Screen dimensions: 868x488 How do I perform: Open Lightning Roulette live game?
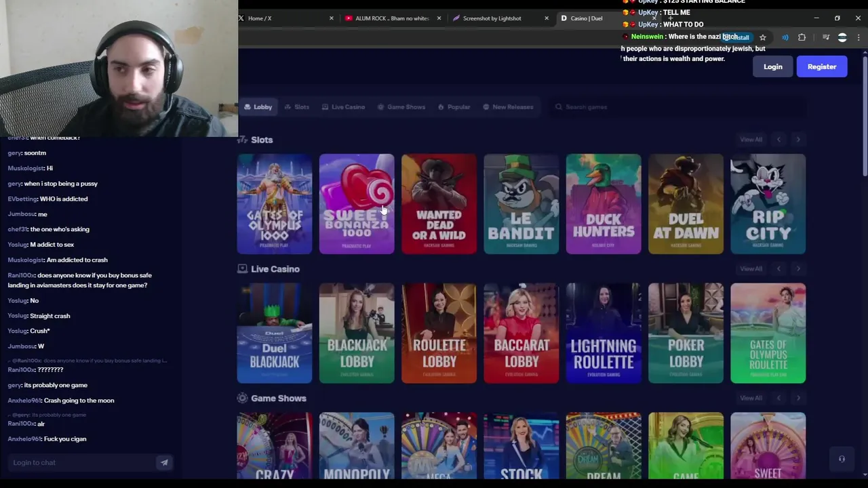[604, 333]
